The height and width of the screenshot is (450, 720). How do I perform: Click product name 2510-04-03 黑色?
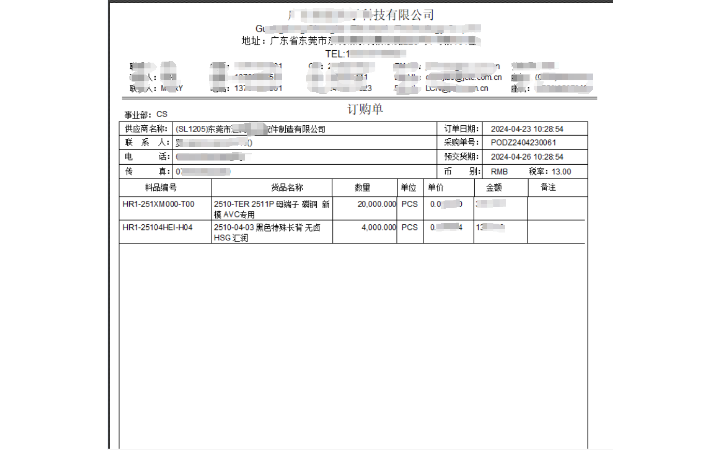(267, 232)
